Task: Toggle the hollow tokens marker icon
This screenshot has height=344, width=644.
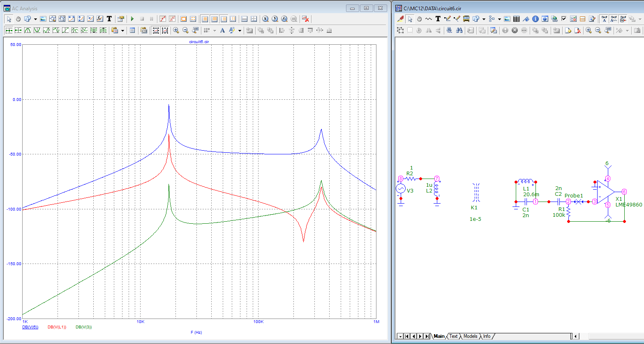Action: [172, 19]
